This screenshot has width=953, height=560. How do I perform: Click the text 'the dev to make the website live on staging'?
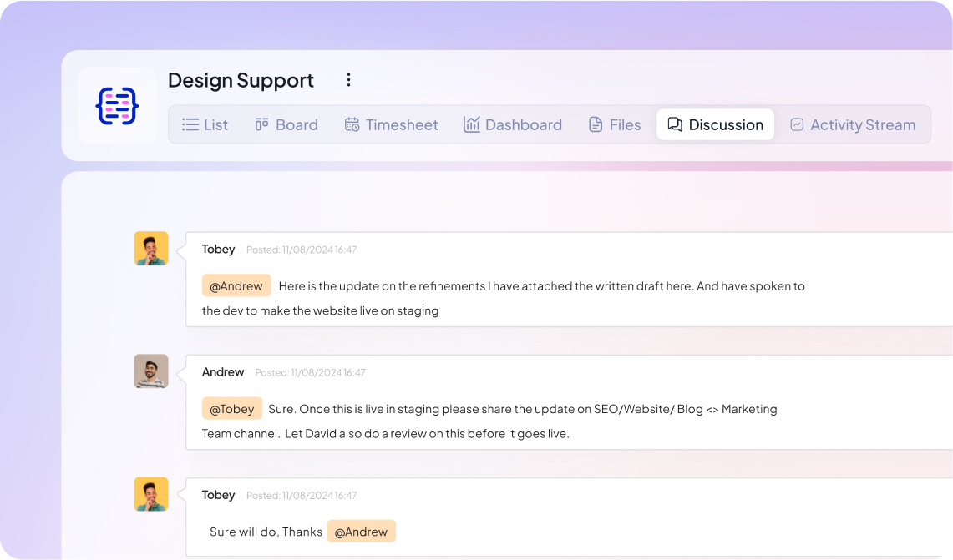(x=320, y=311)
